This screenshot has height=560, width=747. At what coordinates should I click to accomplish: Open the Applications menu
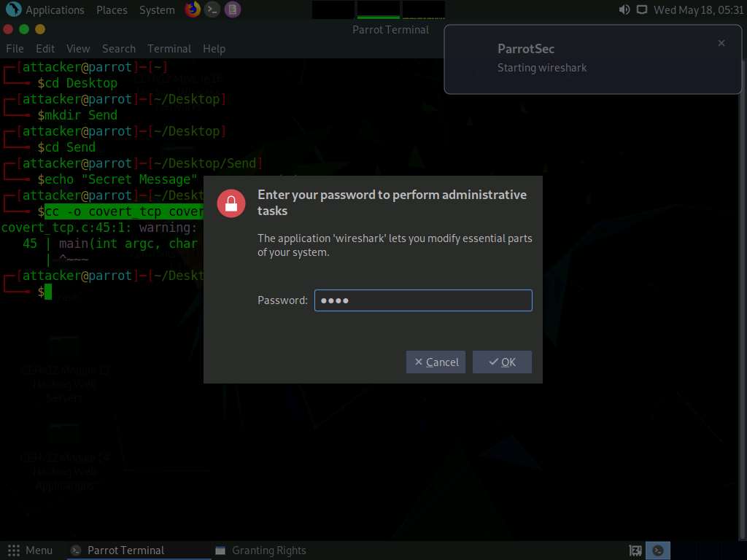pyautogui.click(x=55, y=10)
